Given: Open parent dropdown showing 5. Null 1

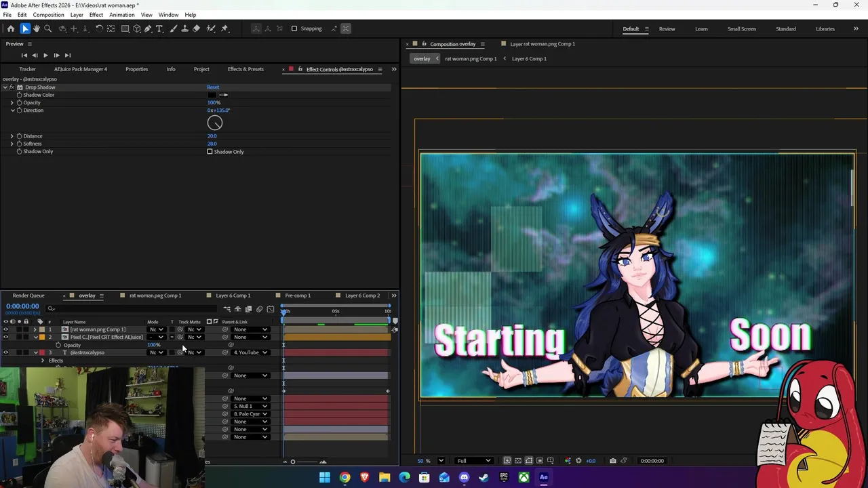Looking at the screenshot, I should tap(250, 406).
